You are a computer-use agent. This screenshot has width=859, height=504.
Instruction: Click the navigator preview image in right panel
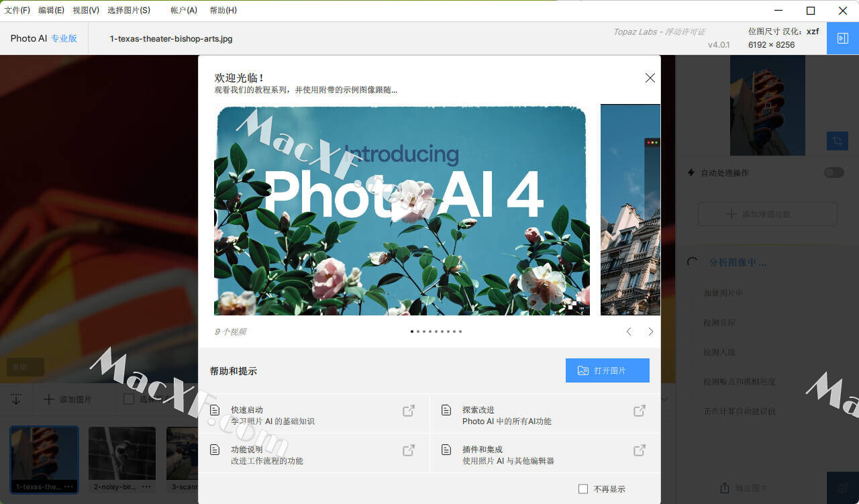click(x=768, y=105)
